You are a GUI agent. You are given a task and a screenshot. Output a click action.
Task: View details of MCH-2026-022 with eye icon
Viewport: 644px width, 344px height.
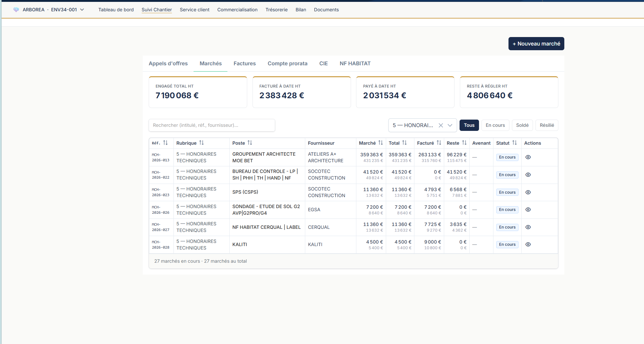tap(528, 175)
